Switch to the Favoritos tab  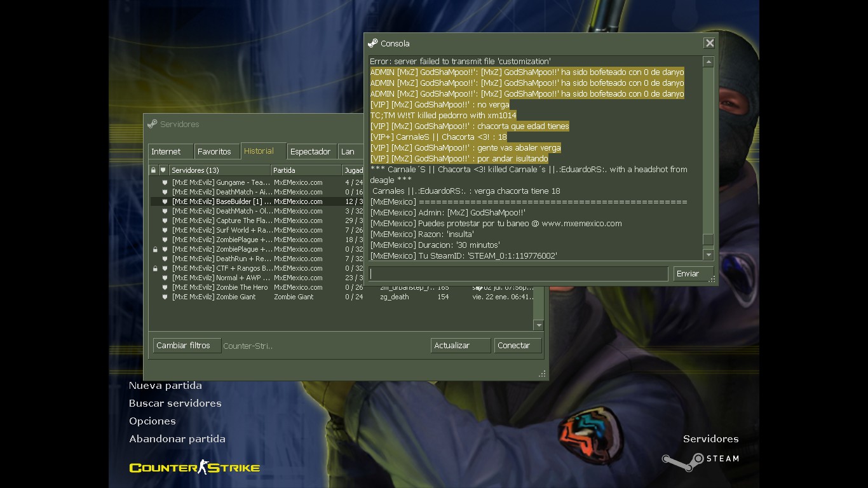pyautogui.click(x=217, y=152)
